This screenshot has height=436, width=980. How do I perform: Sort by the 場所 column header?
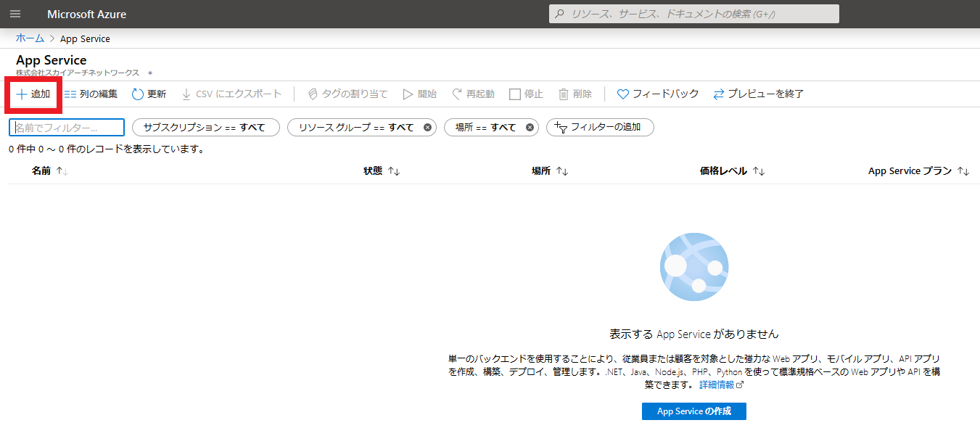tap(550, 171)
